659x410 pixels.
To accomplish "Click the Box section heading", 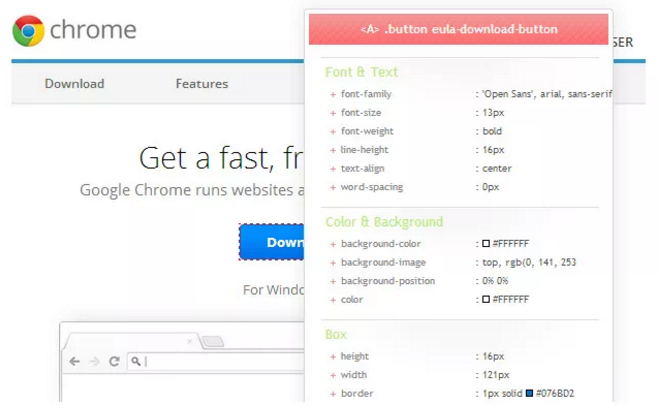I will (x=336, y=334).
